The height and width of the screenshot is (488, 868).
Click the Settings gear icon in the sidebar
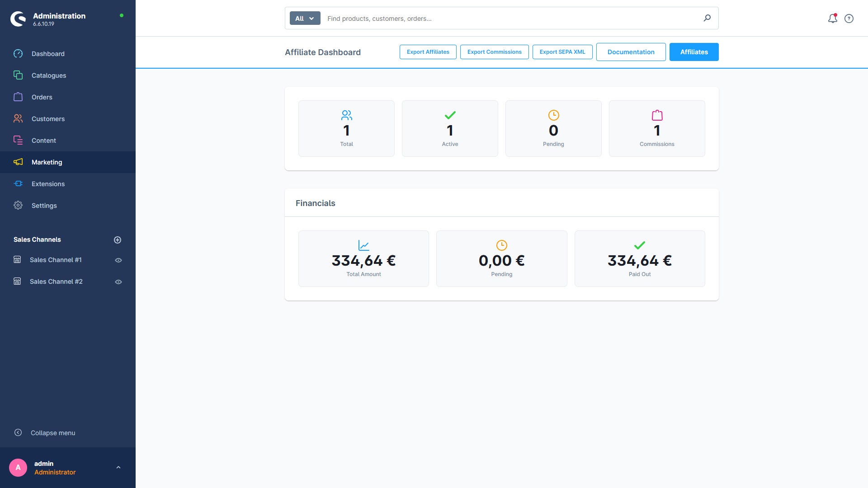click(18, 206)
